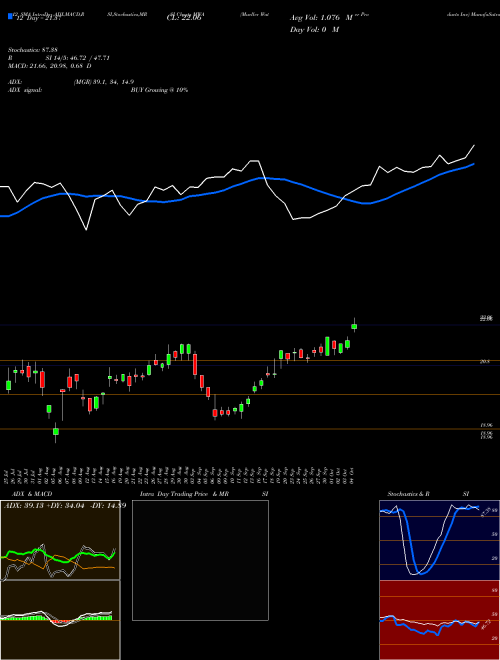
Task: Select the Avg Vol 1.076 M readout
Action: (321, 18)
